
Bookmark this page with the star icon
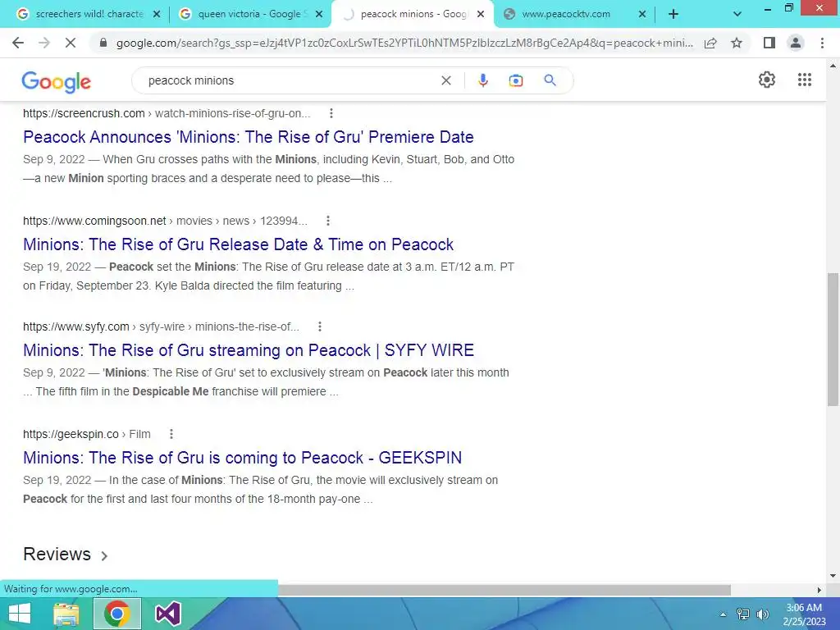click(x=737, y=43)
